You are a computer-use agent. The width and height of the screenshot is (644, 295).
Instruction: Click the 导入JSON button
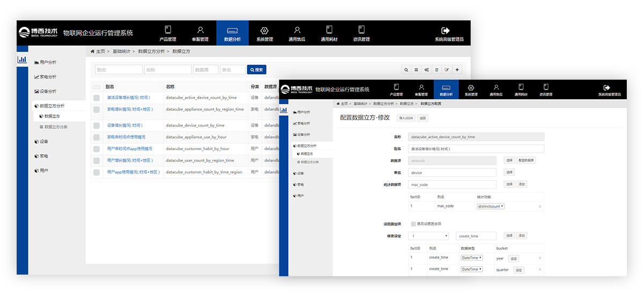(x=405, y=117)
